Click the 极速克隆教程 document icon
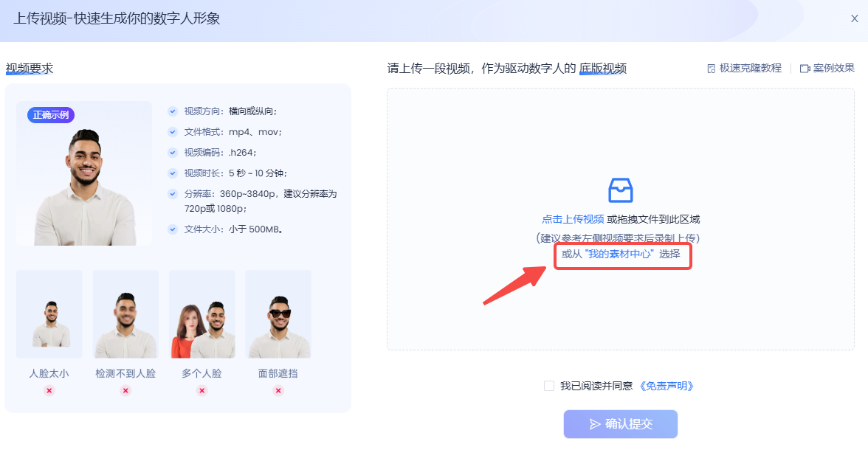The image size is (868, 450). pos(712,69)
